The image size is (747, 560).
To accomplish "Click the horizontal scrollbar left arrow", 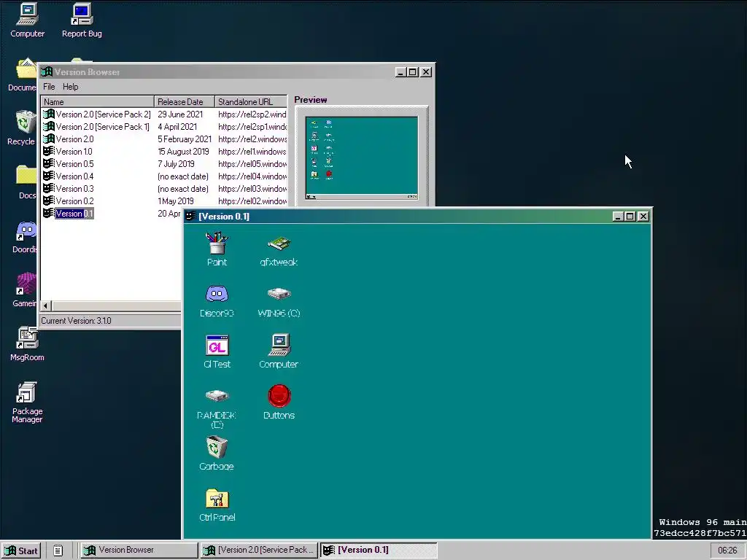I will click(46, 306).
